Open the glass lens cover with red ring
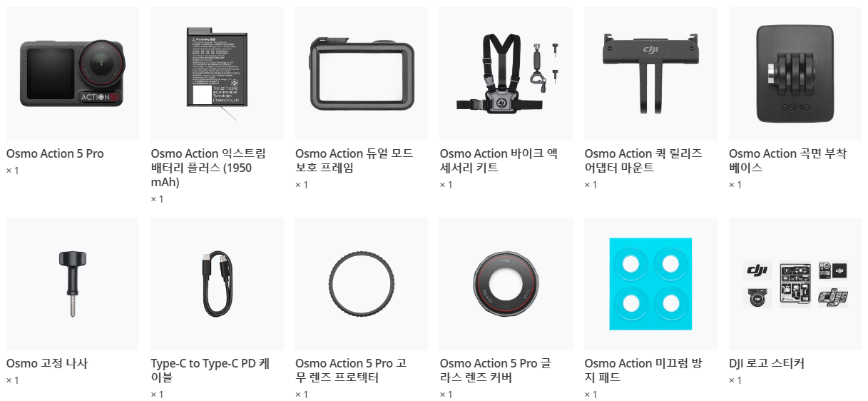This screenshot has width=868, height=401. pyautogui.click(x=506, y=284)
